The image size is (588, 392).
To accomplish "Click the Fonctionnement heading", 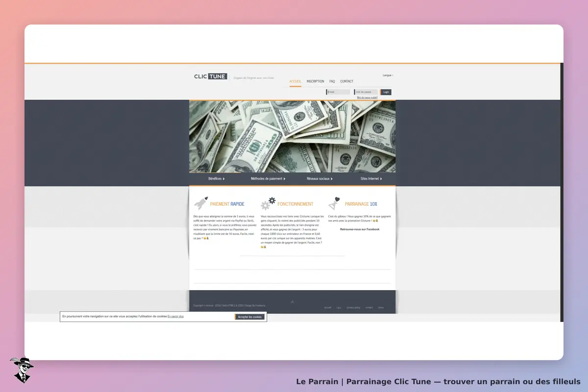I will point(295,204).
